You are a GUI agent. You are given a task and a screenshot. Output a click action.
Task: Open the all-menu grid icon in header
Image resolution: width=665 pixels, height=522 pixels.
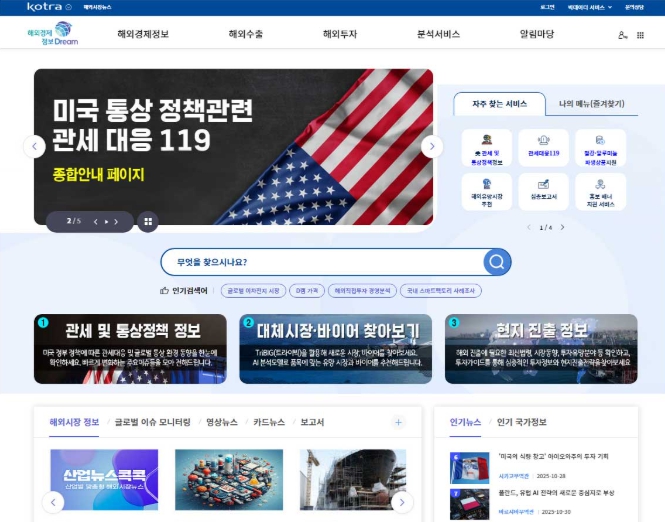641,35
